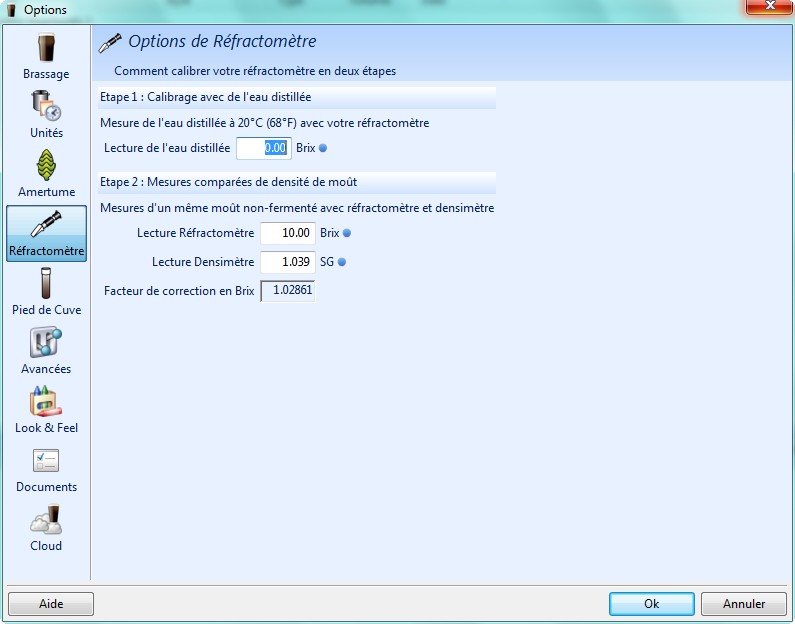Screen dimensions: 795x624
Task: Select the Avancées options icon
Action: (46, 343)
